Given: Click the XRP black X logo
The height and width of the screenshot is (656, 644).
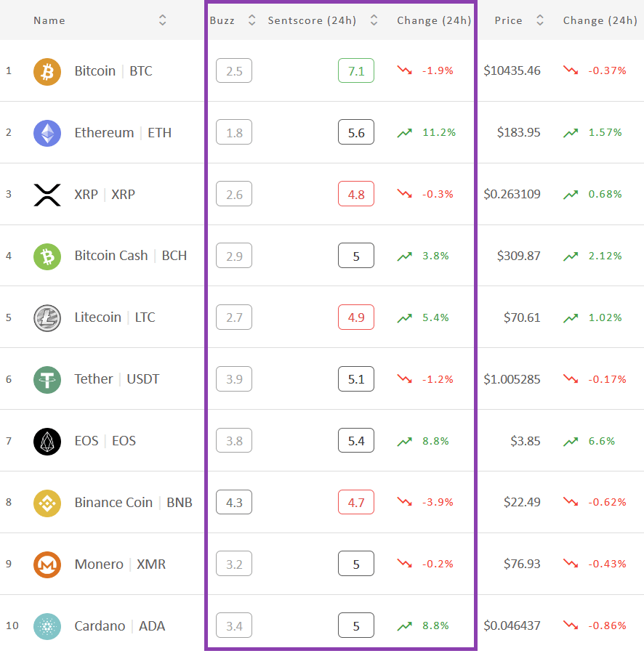Looking at the screenshot, I should pos(47,195).
